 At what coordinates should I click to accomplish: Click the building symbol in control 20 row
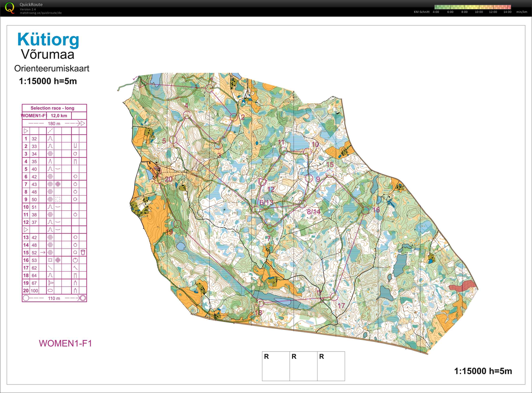pos(75,291)
